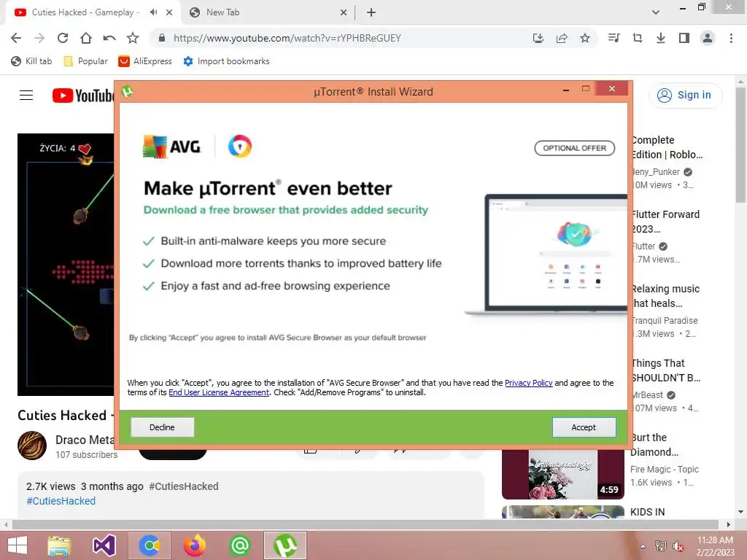Image resolution: width=747 pixels, height=560 pixels.
Task: Click Import bookmarks
Action: (x=227, y=61)
